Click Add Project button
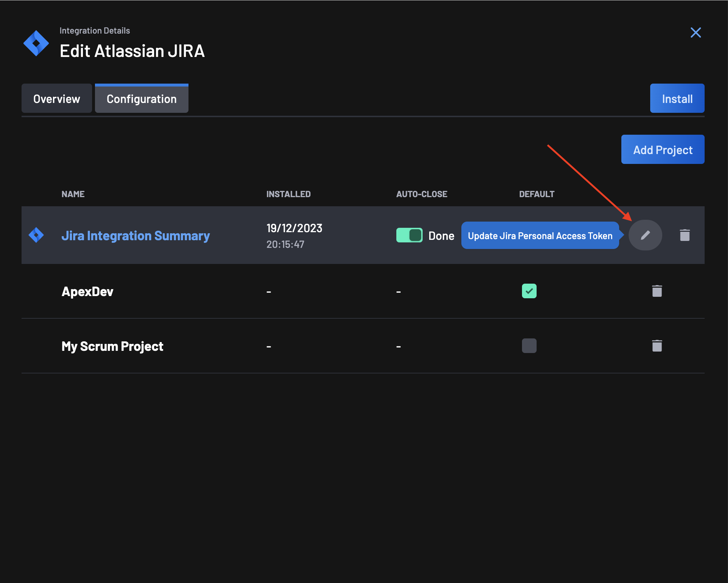 click(663, 150)
